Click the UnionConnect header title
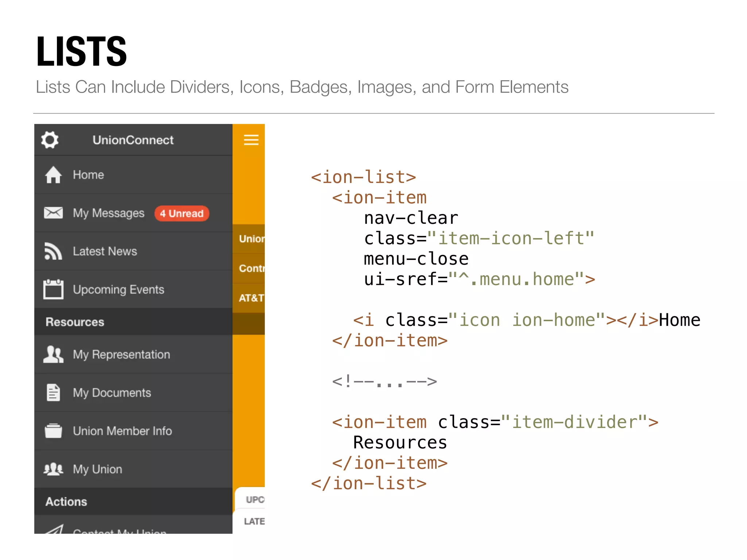 point(133,140)
